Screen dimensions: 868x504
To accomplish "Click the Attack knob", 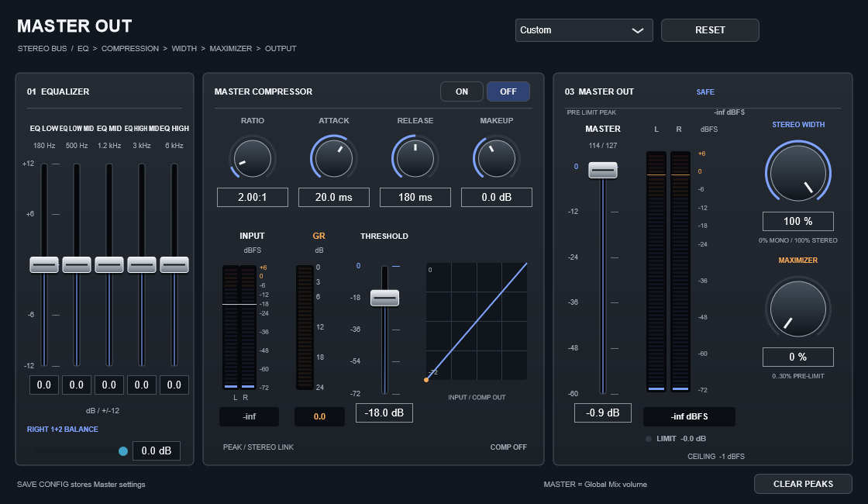I will [x=334, y=158].
